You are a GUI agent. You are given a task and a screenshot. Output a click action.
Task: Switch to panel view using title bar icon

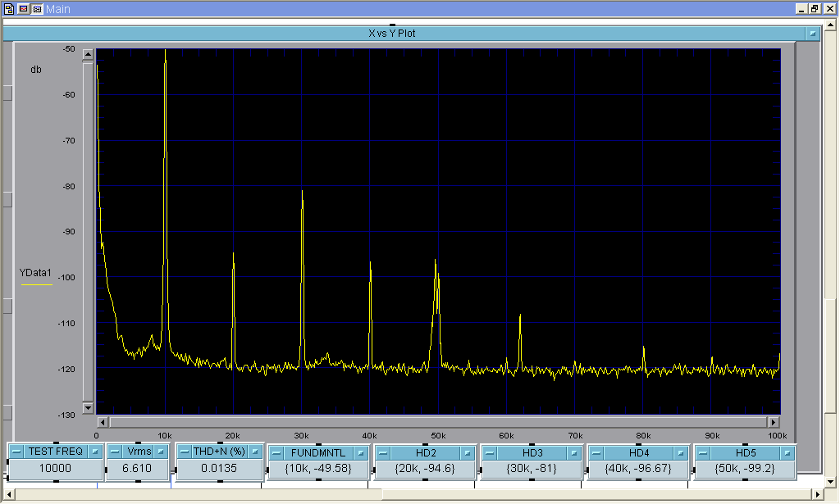pyautogui.click(x=24, y=8)
